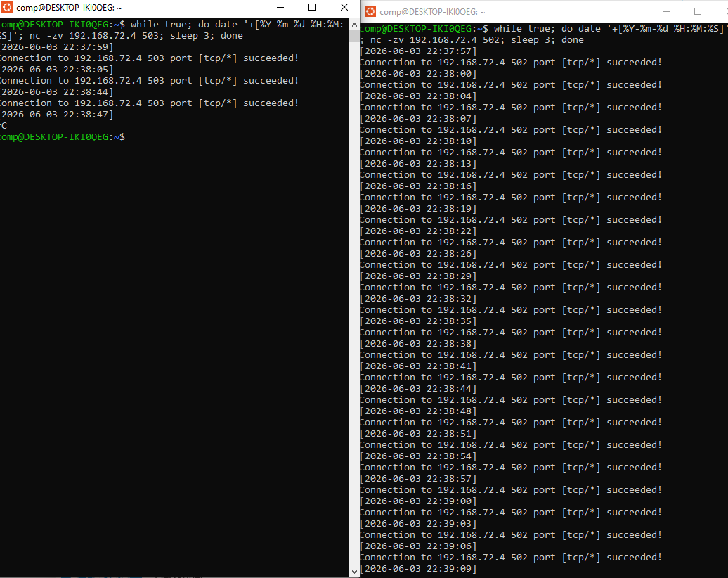Click timestamp 22:38:10 in right terminal
The height and width of the screenshot is (578, 728).
tap(419, 141)
